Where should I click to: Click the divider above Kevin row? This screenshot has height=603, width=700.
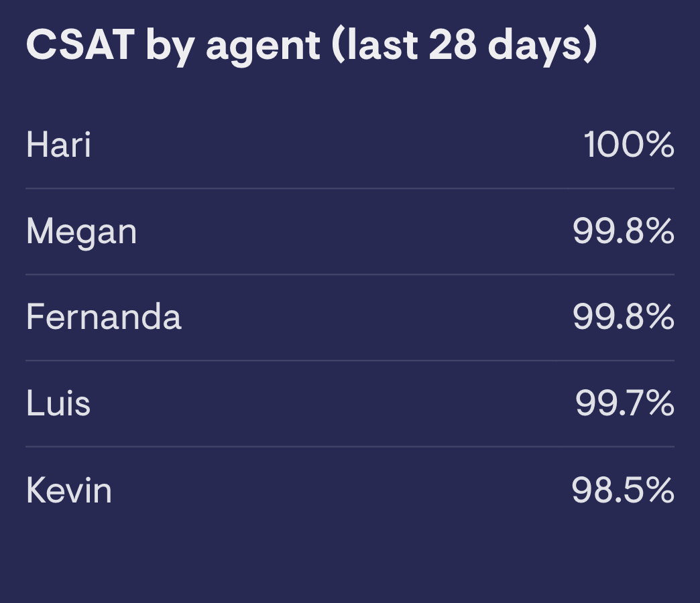pyautogui.click(x=350, y=446)
